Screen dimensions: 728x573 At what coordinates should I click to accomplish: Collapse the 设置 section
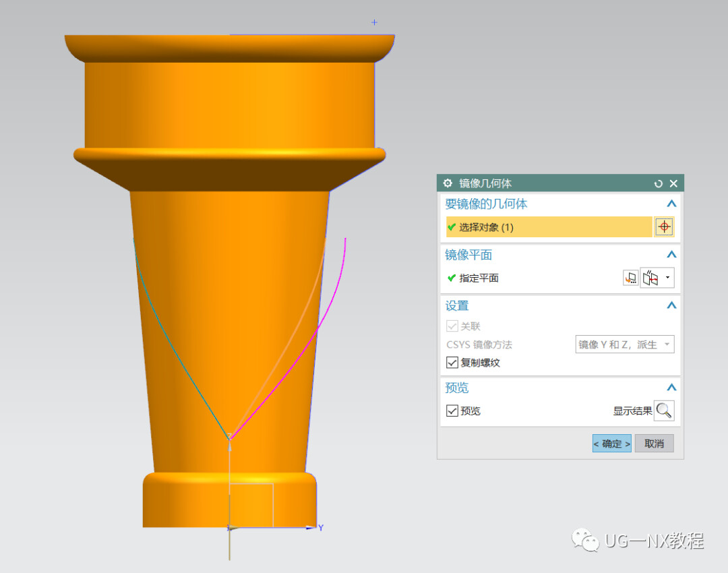coord(671,305)
